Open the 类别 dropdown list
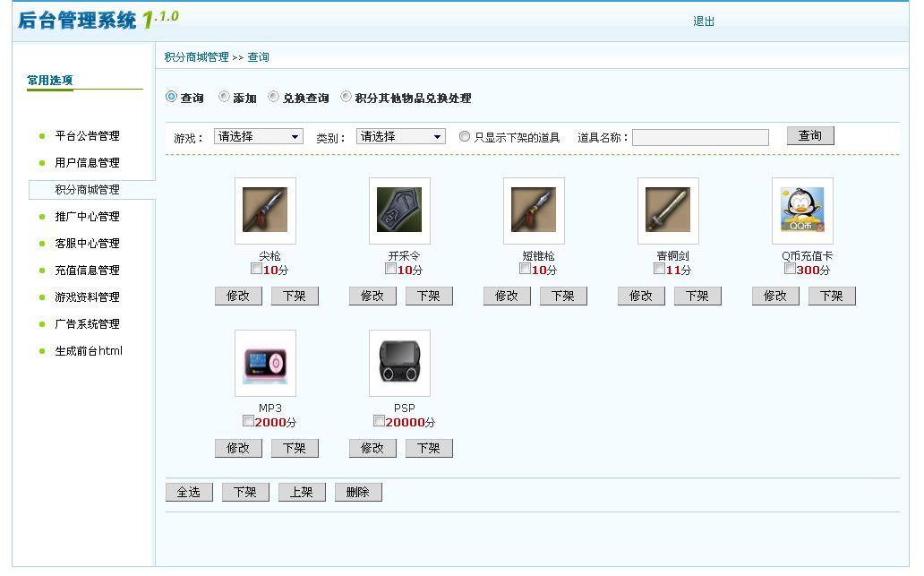 pos(400,135)
